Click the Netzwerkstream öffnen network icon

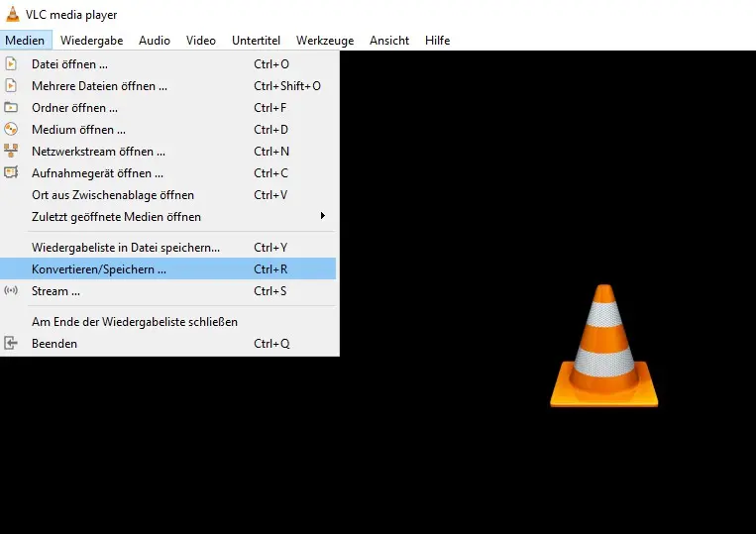[x=11, y=152]
